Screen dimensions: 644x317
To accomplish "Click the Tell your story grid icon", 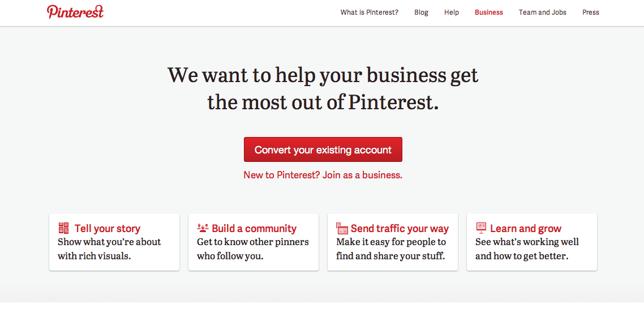I will click(63, 228).
